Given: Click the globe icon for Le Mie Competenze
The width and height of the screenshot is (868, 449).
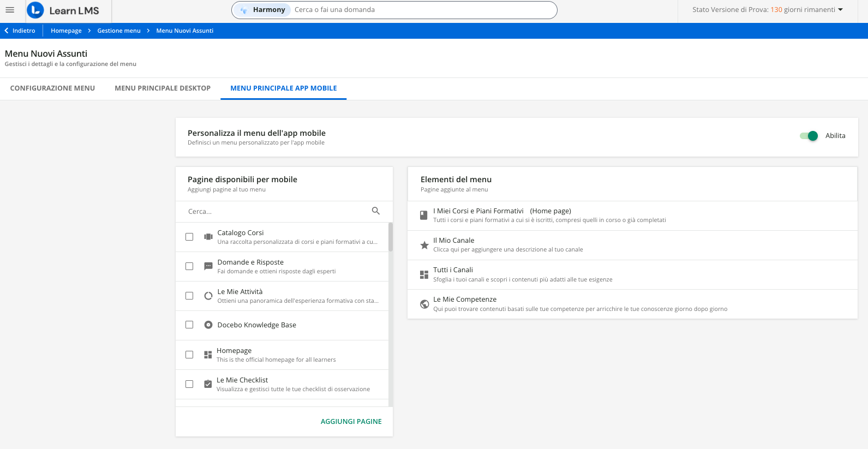Looking at the screenshot, I should 424,304.
